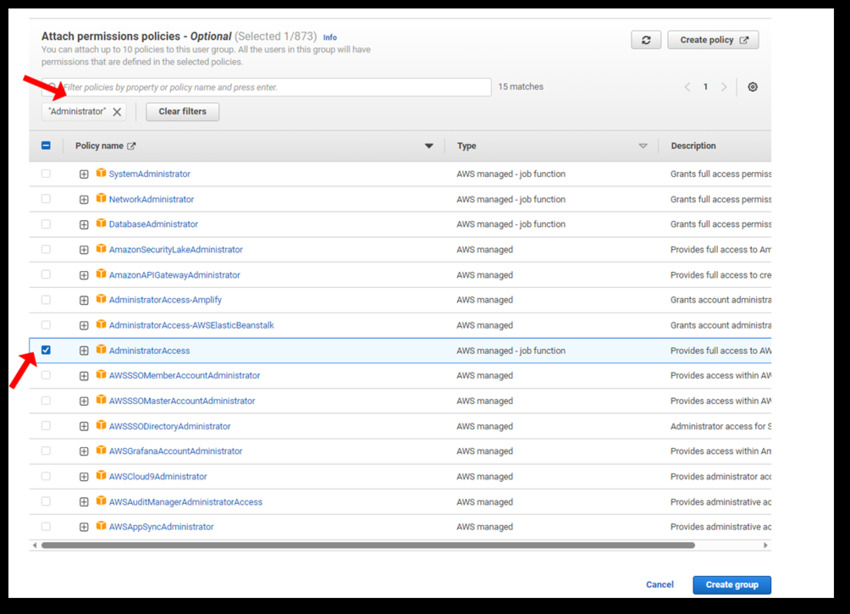Go to the previous page arrow
The width and height of the screenshot is (850, 614).
click(687, 87)
